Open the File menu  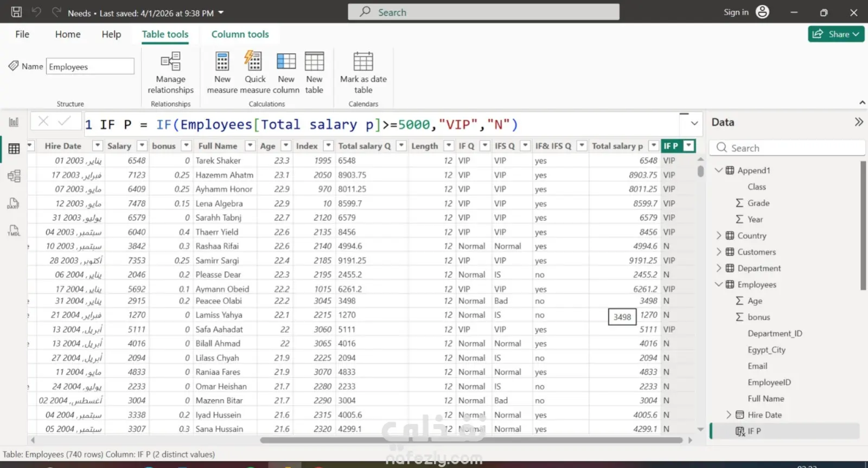(x=22, y=34)
